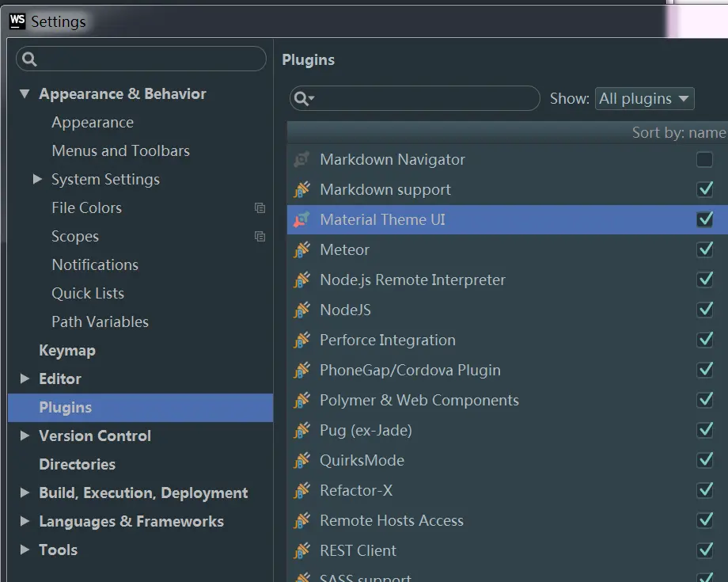Expand the System Settings subtree
Viewport: 728px width, 582px height.
[x=37, y=180]
